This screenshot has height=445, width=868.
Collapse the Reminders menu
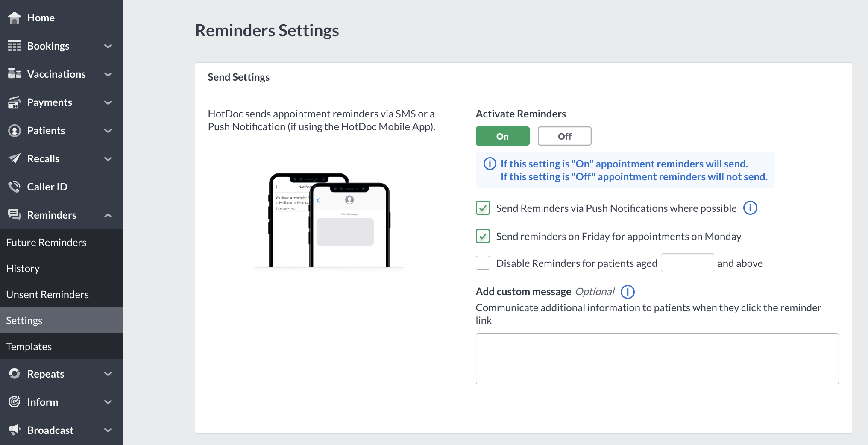pos(108,215)
